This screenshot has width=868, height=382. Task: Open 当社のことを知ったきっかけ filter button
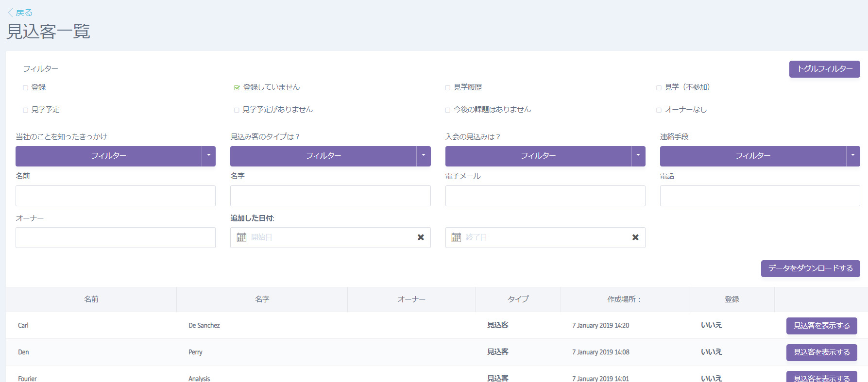click(109, 156)
